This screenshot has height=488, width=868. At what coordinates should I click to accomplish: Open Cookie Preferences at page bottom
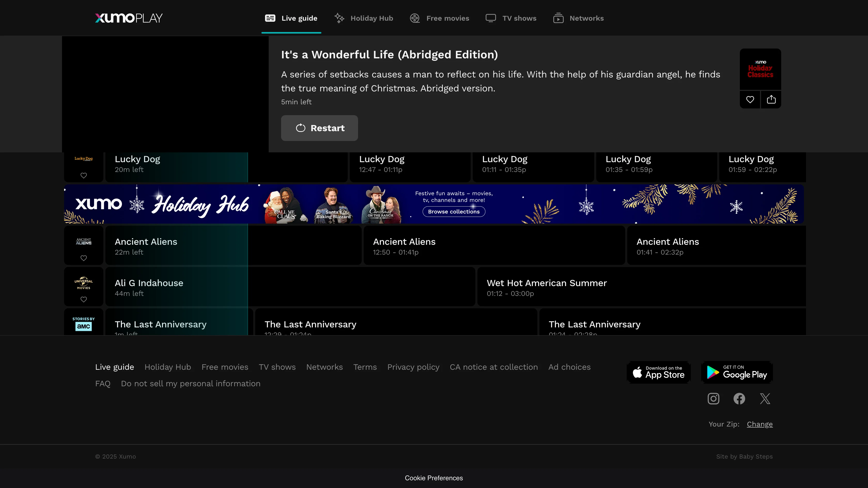434,478
